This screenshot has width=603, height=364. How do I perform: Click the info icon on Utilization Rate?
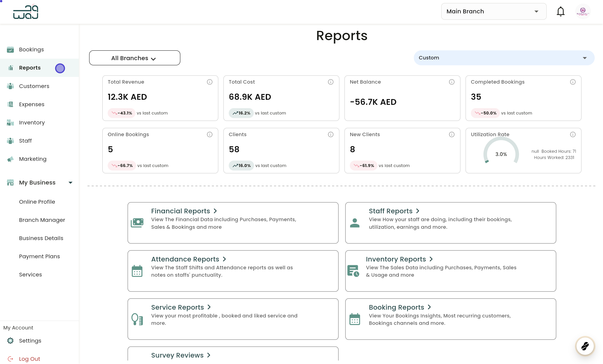click(573, 134)
